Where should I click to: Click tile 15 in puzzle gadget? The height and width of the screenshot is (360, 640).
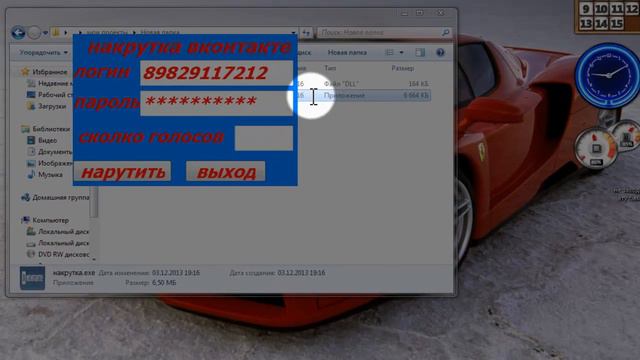pos(616,23)
